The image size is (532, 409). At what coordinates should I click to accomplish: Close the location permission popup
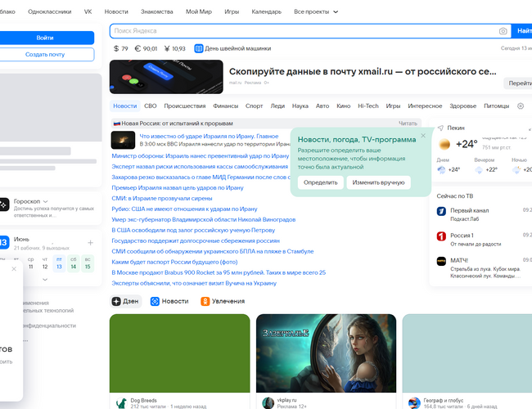tap(423, 135)
